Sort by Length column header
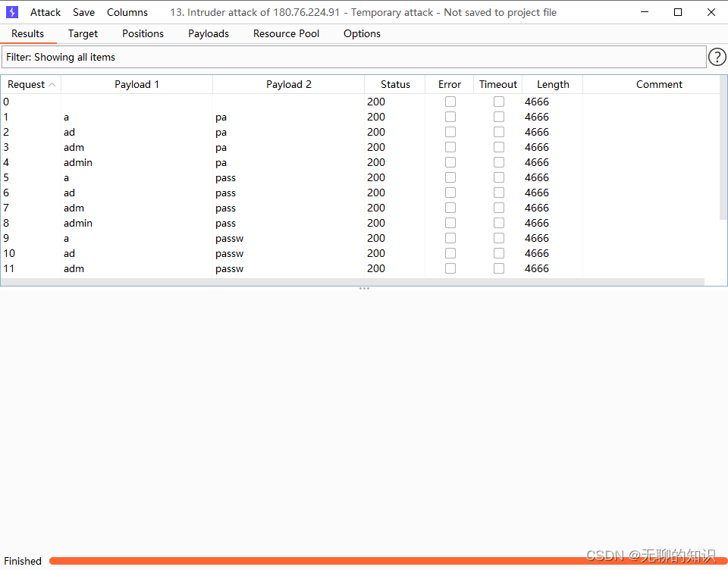This screenshot has height=570, width=728. (553, 84)
